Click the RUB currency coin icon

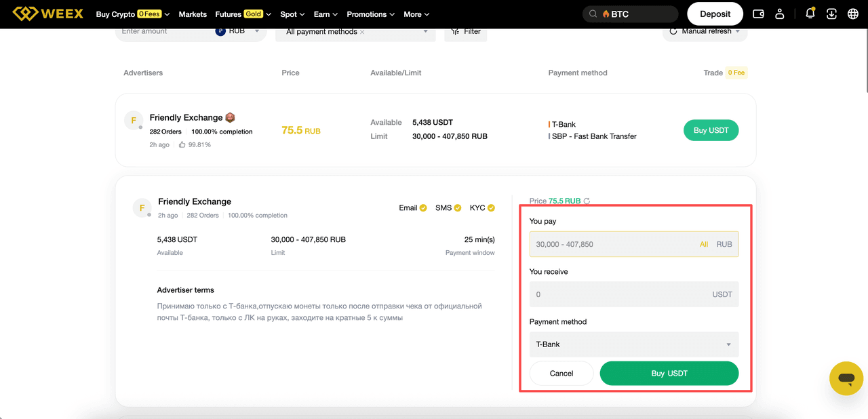click(220, 31)
